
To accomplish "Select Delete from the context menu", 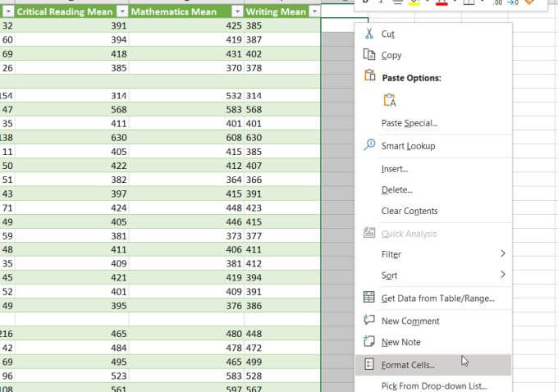I will pos(397,189).
